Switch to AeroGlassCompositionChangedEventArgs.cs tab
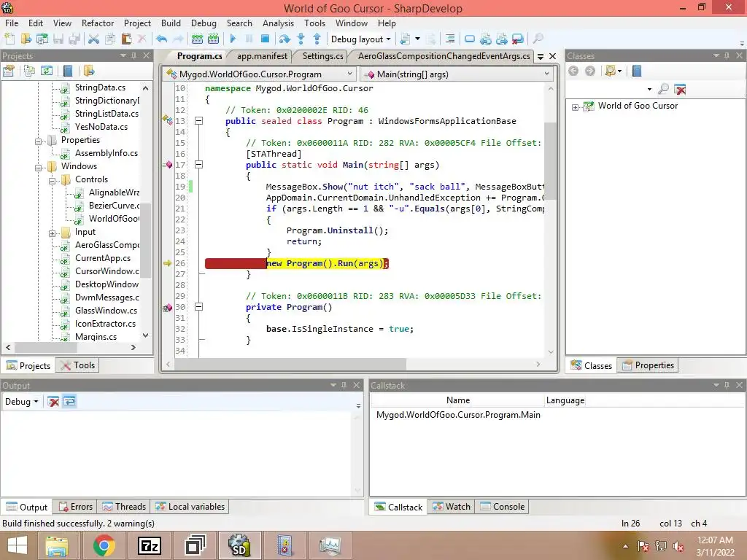This screenshot has height=560, width=747. 444,56
